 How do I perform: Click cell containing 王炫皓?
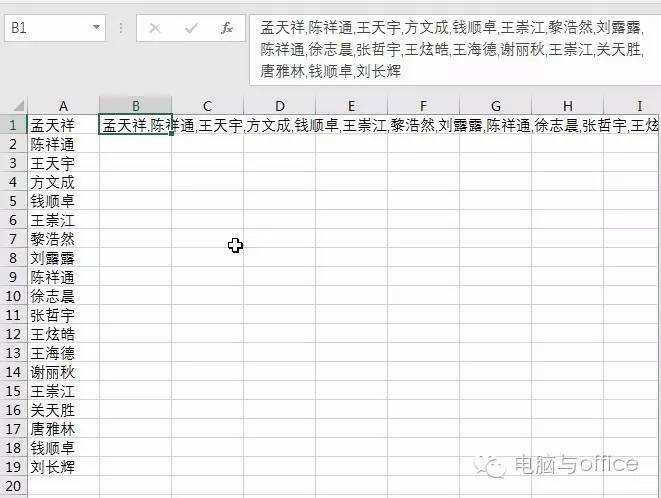[63, 334]
